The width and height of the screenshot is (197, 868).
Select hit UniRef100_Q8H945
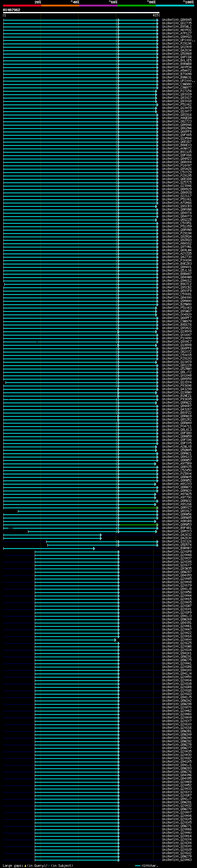coord(177,20)
